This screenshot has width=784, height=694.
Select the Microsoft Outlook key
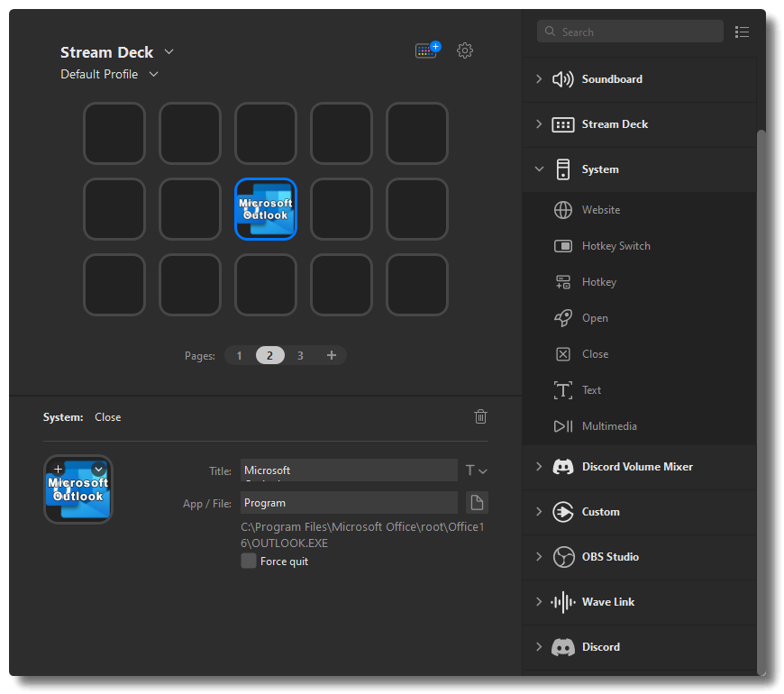(x=266, y=209)
